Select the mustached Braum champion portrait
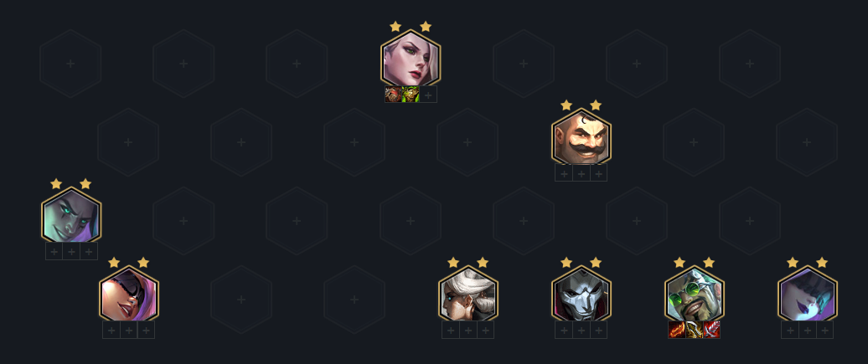The height and width of the screenshot is (364, 868). 581,137
